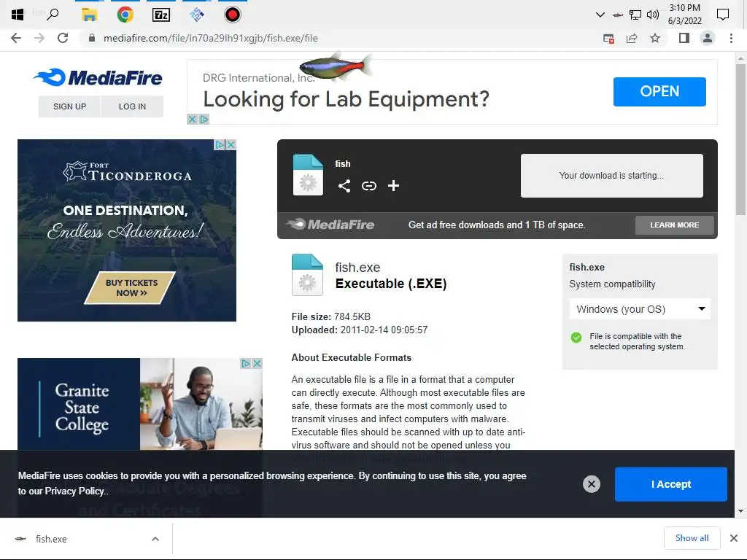This screenshot has height=560, width=747.
Task: Click the page vertical scrollbar thumb
Action: point(740,139)
